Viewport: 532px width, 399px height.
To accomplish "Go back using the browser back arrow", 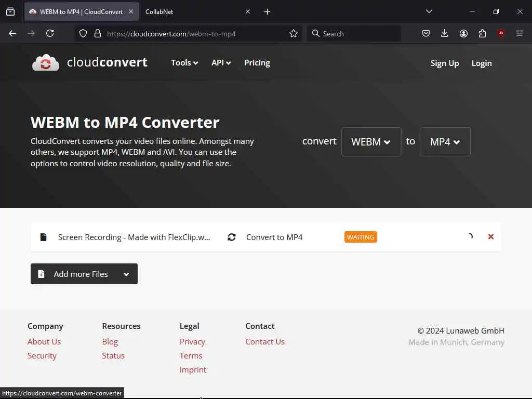I will coord(12,33).
